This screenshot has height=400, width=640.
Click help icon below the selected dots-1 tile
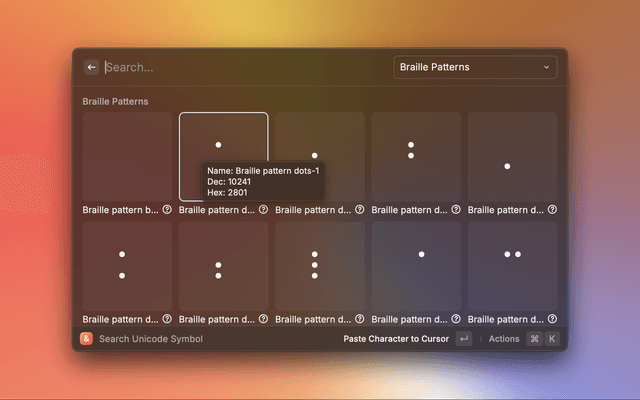click(x=263, y=210)
